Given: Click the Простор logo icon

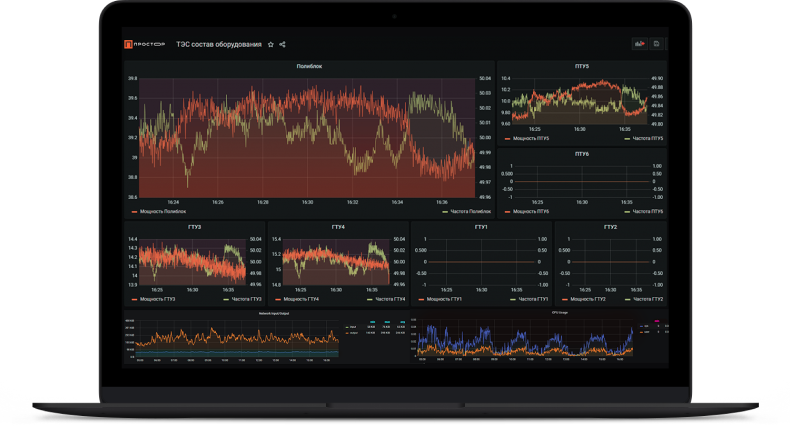Looking at the screenshot, I should pyautogui.click(x=128, y=44).
